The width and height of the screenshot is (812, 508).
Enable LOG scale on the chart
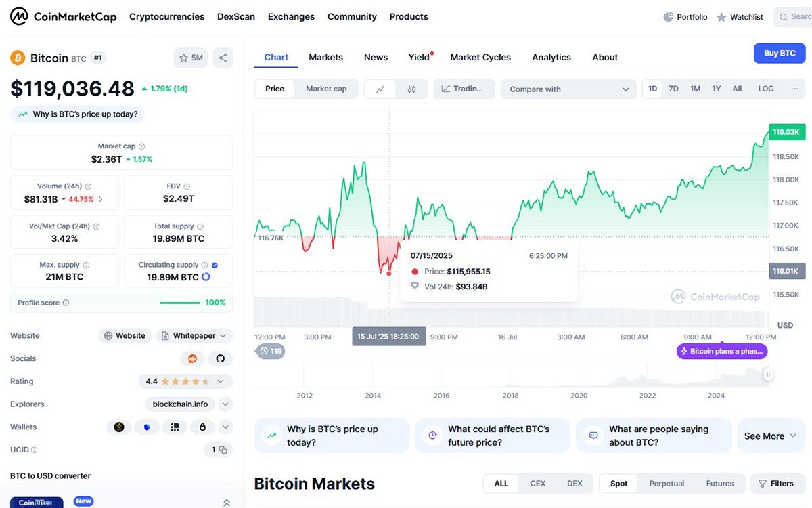tap(765, 89)
